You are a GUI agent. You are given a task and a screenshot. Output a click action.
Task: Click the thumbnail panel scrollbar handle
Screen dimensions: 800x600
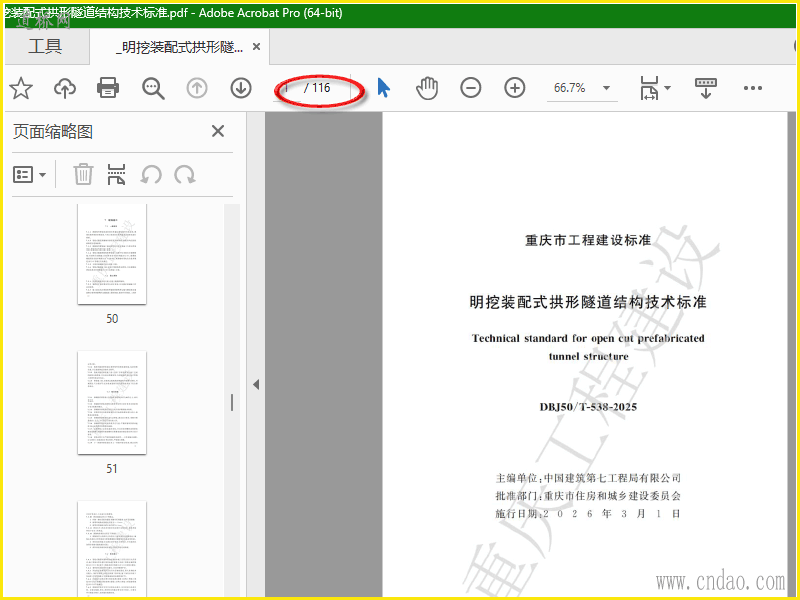(232, 403)
